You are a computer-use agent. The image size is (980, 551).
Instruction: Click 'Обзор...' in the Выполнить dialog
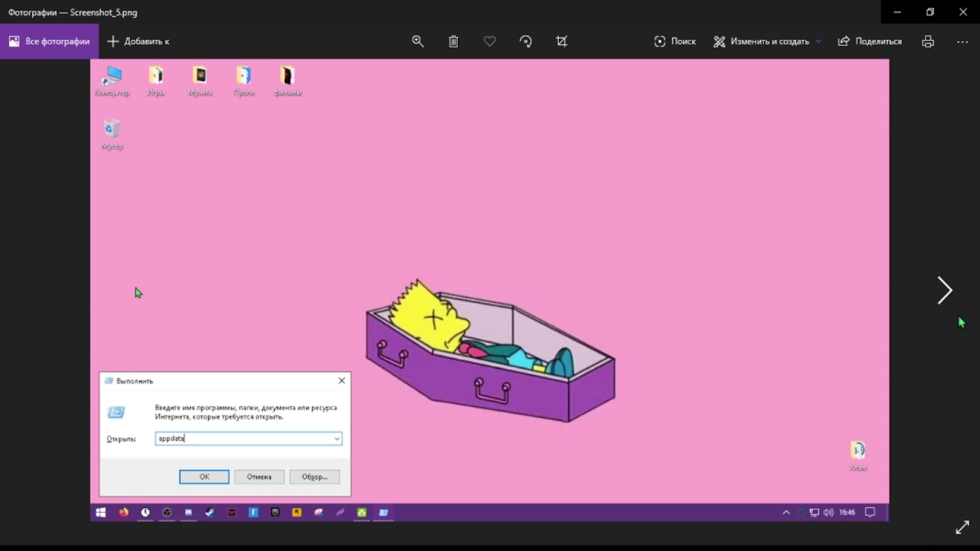click(315, 477)
